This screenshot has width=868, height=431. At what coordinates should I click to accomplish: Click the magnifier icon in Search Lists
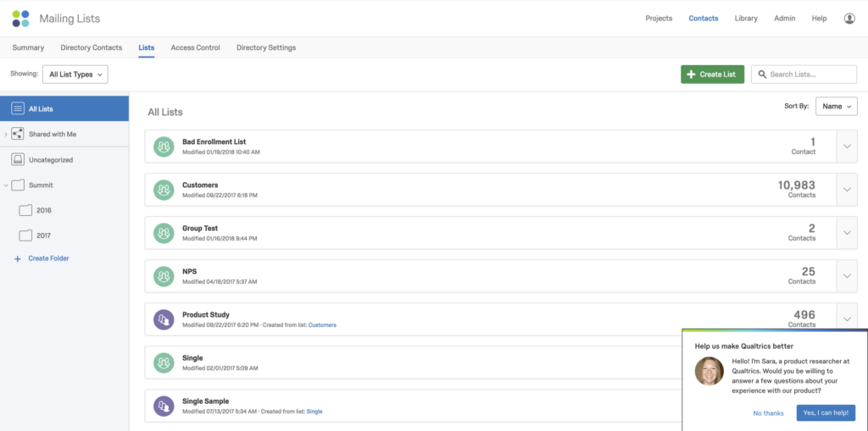pos(762,75)
